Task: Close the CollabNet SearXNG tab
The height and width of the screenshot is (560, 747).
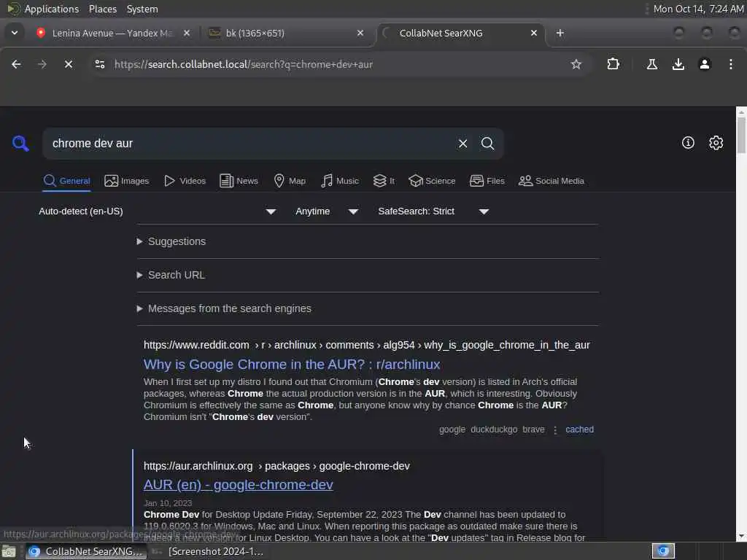Action: click(533, 33)
